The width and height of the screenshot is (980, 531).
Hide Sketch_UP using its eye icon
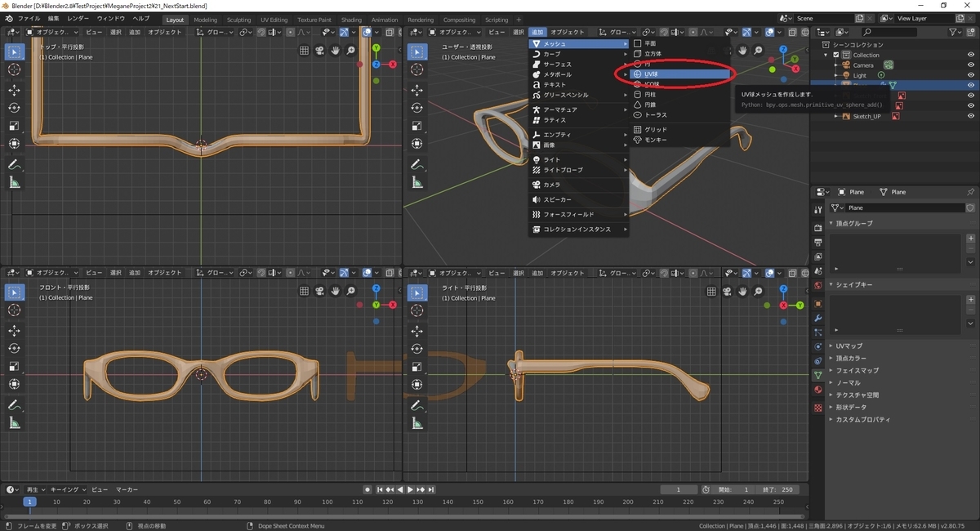pyautogui.click(x=971, y=116)
